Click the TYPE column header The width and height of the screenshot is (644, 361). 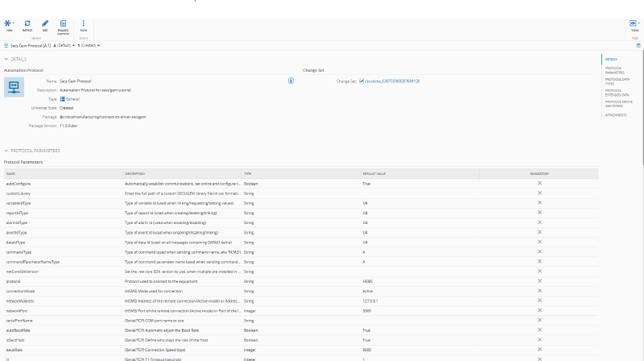click(300, 173)
